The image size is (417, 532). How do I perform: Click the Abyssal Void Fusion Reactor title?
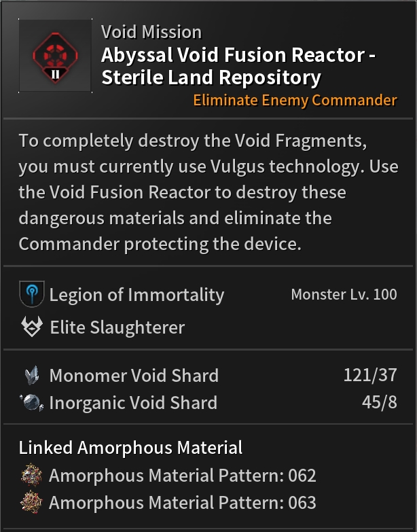point(238,66)
